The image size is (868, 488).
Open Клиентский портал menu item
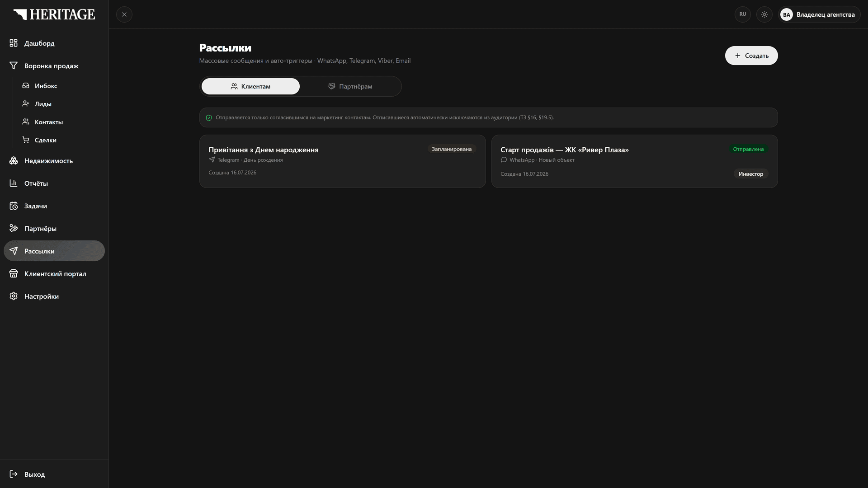coord(54,273)
